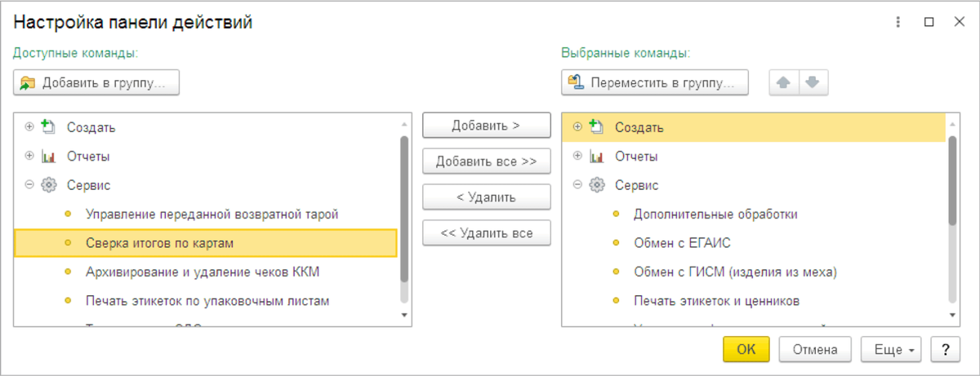The width and height of the screenshot is (980, 376).
Task: Click Переместить в группу button
Action: tap(655, 82)
